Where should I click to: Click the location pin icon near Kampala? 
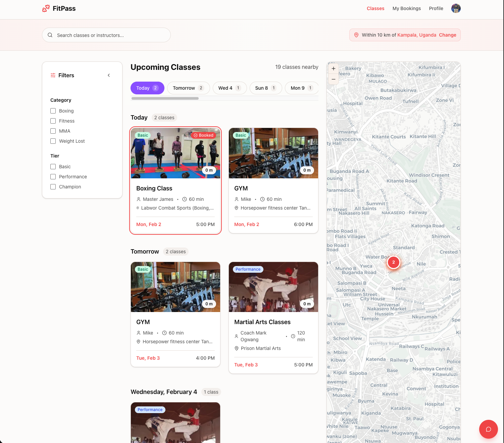click(x=356, y=35)
